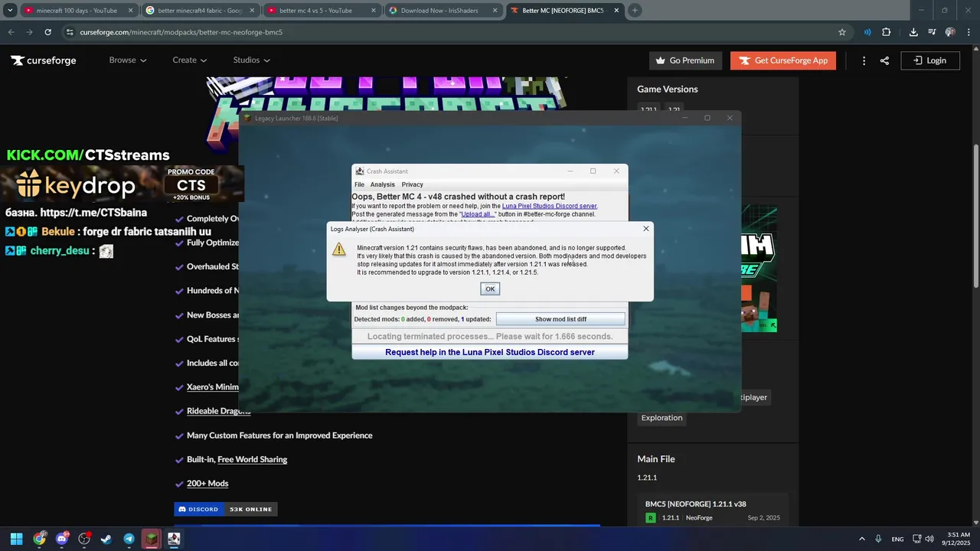Click Show mod list diff button
The width and height of the screenshot is (980, 551).
pos(560,319)
